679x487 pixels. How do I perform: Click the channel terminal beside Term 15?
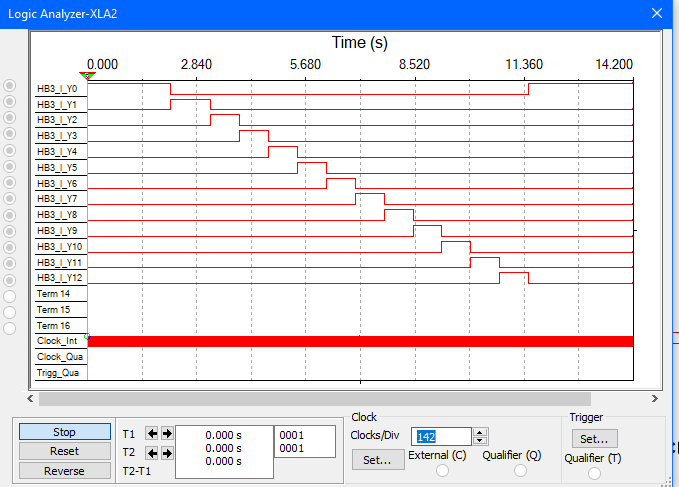click(10, 313)
